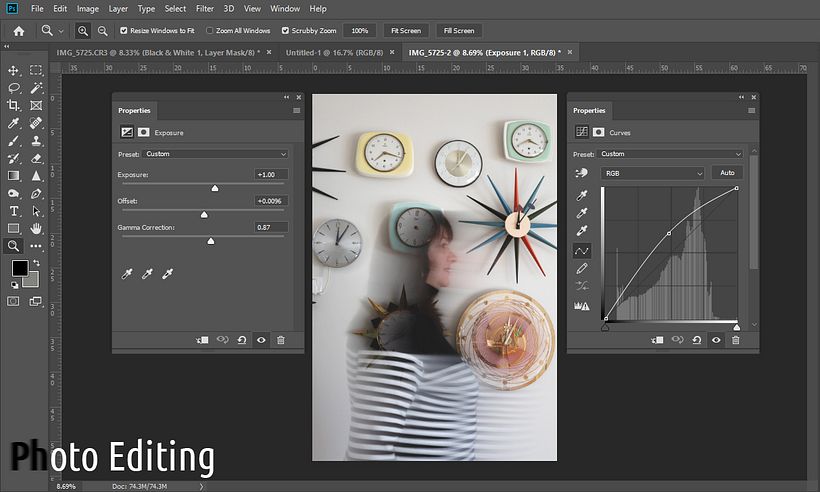Click the Zoom Out magnifier in options bar

tap(103, 31)
